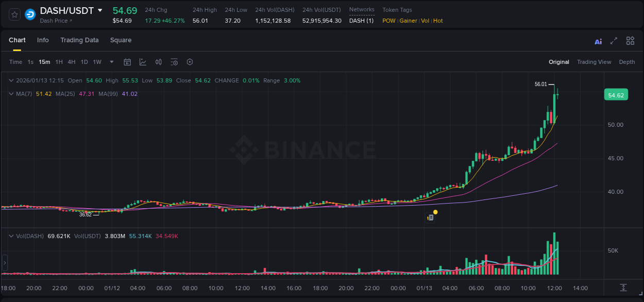Select the line chart type icon
Viewport: 644px width, 302px height.
(x=143, y=62)
